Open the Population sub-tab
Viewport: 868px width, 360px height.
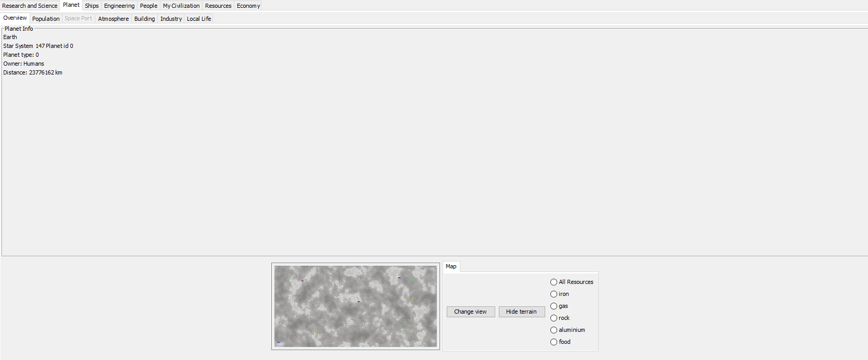[x=46, y=19]
